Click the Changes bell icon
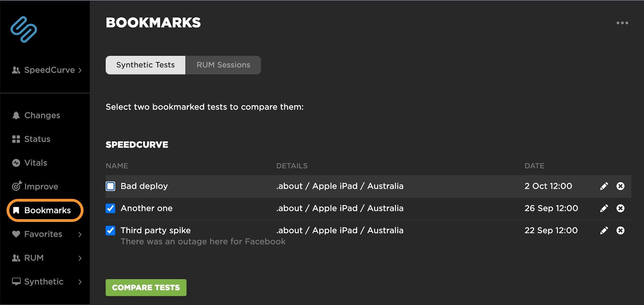This screenshot has height=305, width=644. [16, 116]
